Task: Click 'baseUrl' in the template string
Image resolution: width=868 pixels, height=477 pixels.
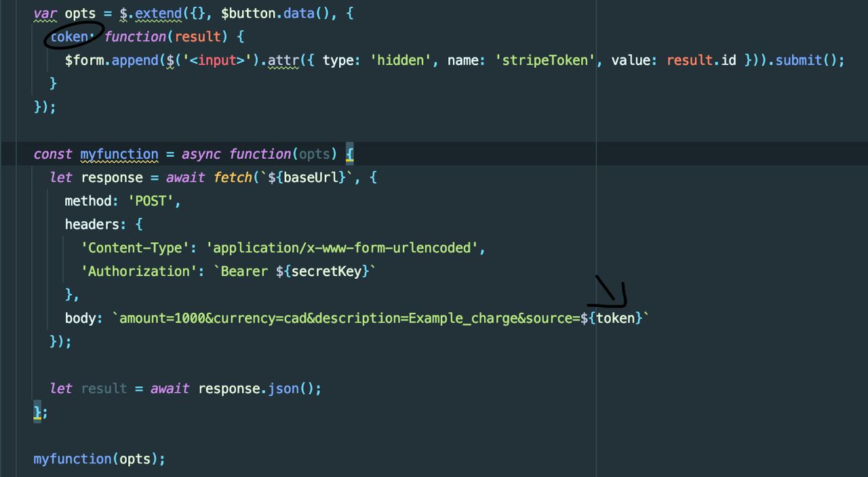Action: pyautogui.click(x=311, y=178)
